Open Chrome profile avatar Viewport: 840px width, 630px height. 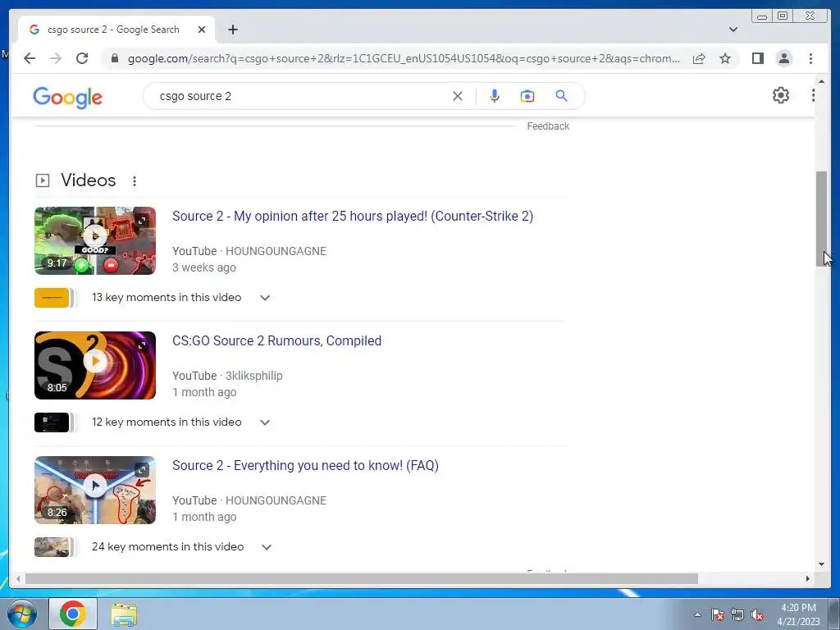[x=783, y=58]
